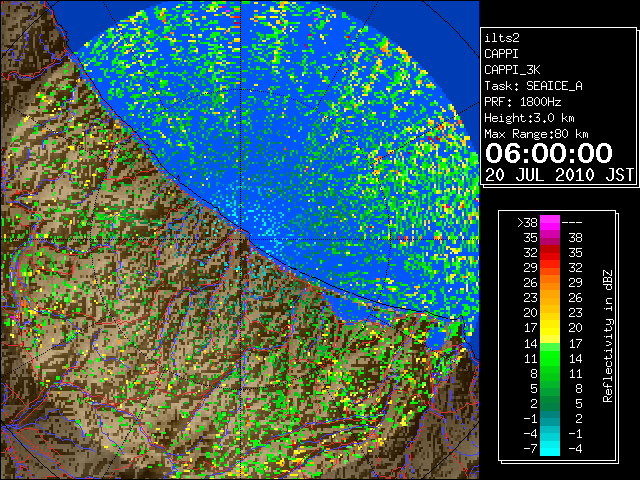
Task: Click the 'Reflectivity in dBZ' axis label
Action: pos(608,336)
